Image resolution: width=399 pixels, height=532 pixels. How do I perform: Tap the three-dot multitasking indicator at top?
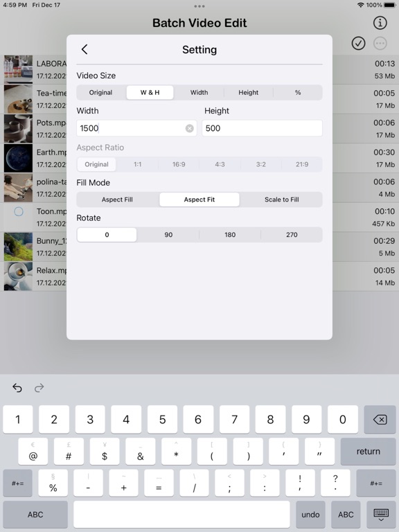[x=199, y=6]
